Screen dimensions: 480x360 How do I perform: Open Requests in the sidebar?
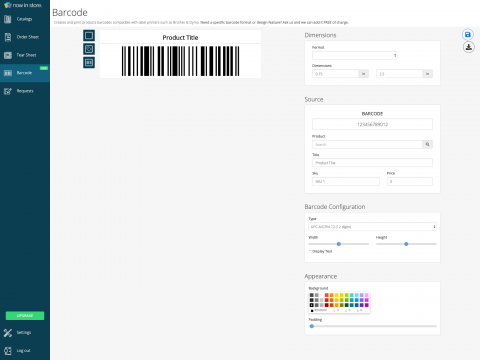click(25, 91)
